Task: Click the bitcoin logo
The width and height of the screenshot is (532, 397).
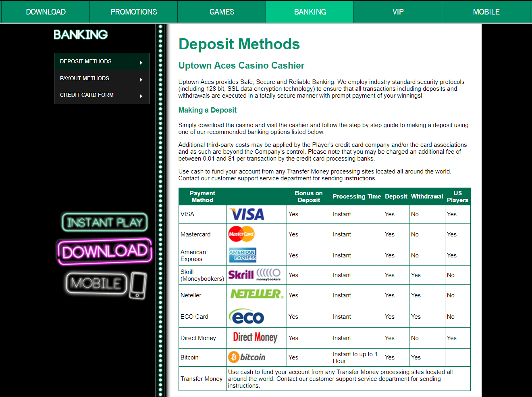Action: click(x=247, y=357)
